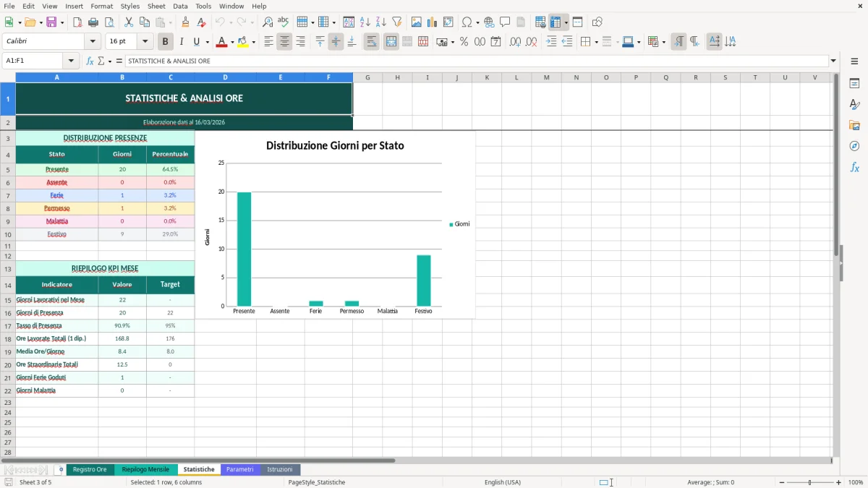Image resolution: width=868 pixels, height=488 pixels.
Task: Open background color dropdown arrow
Action: point(253,42)
